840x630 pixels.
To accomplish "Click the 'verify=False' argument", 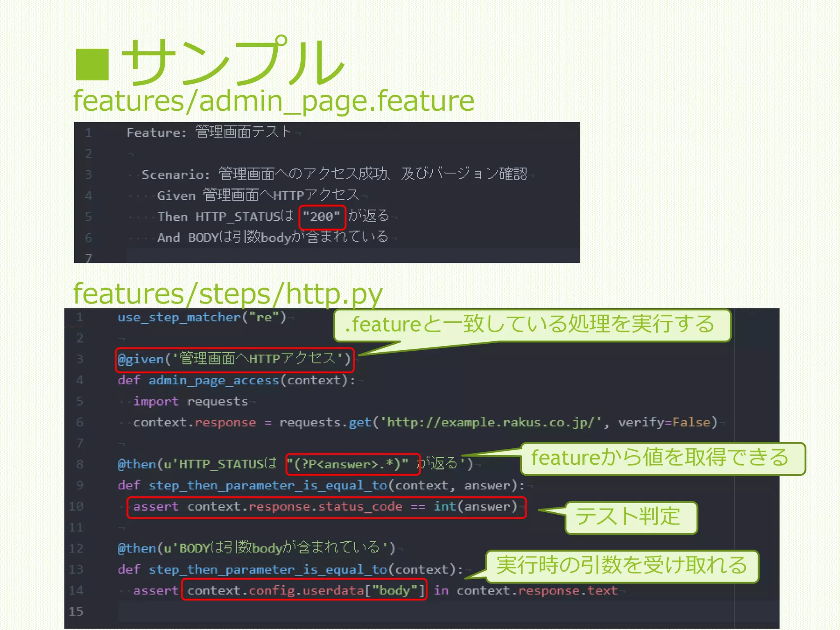I will (x=664, y=422).
